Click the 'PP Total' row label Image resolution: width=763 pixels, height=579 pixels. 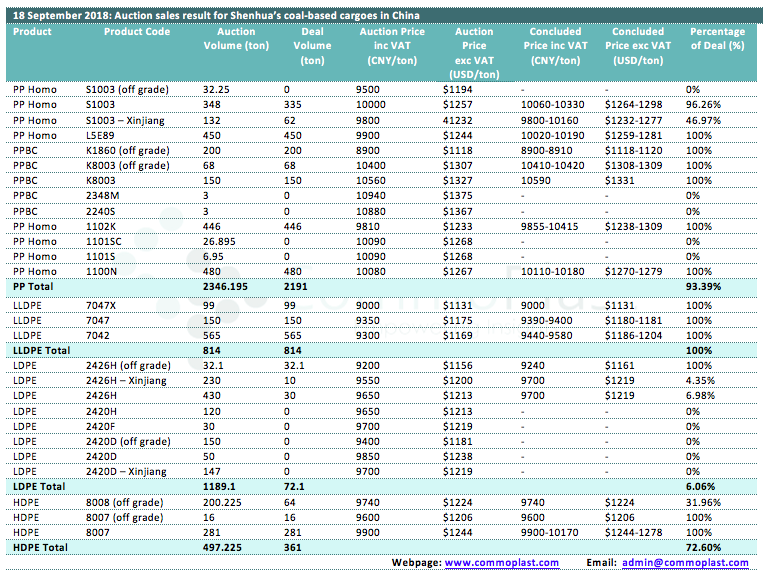[33, 286]
